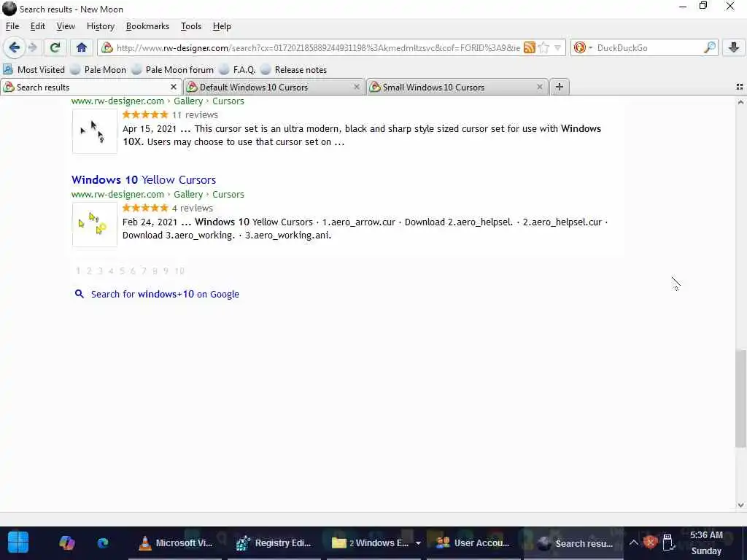The width and height of the screenshot is (747, 560).
Task: Click the forward navigation arrow
Action: click(32, 47)
